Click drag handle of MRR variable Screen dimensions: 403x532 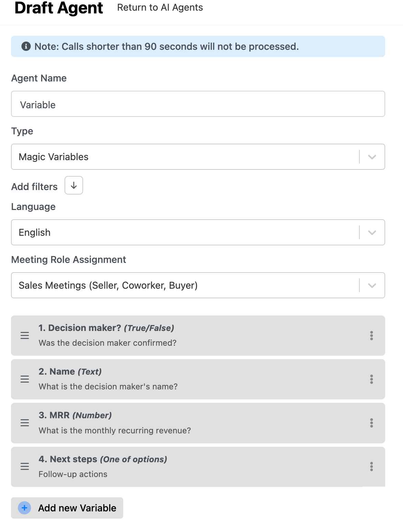(25, 423)
